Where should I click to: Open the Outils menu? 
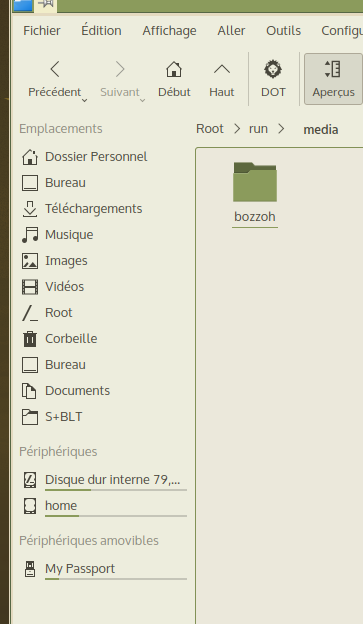(x=283, y=31)
